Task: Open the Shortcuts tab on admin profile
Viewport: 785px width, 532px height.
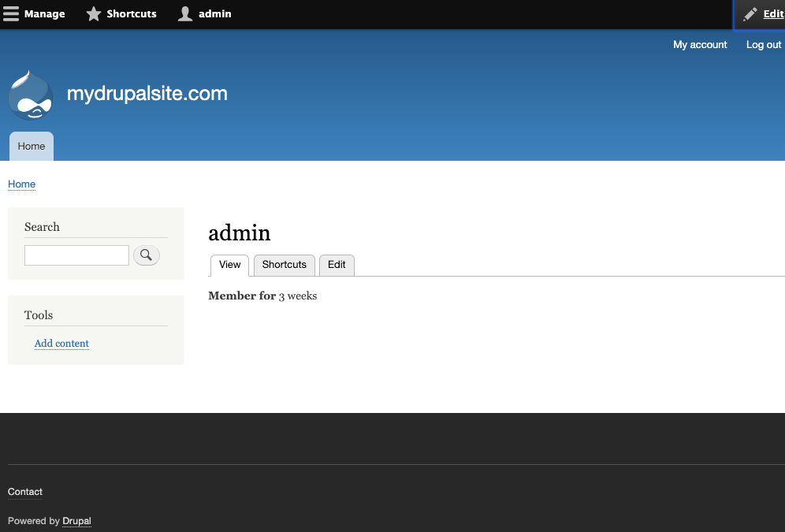Action: [x=284, y=265]
